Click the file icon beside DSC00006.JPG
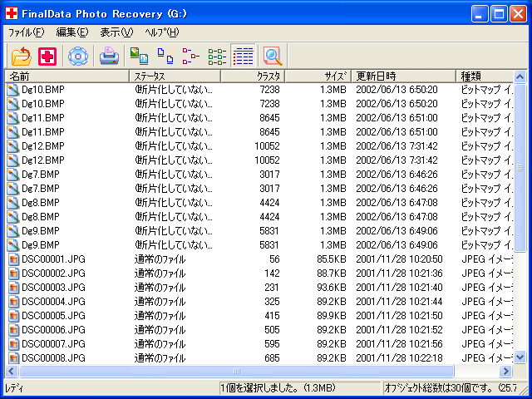This screenshot has width=532, height=399. [x=13, y=330]
